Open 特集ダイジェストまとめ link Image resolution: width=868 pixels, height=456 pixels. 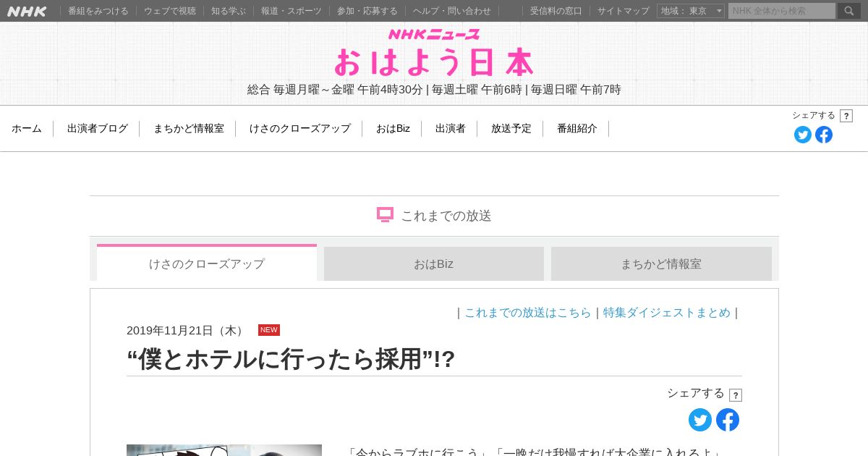(x=667, y=313)
